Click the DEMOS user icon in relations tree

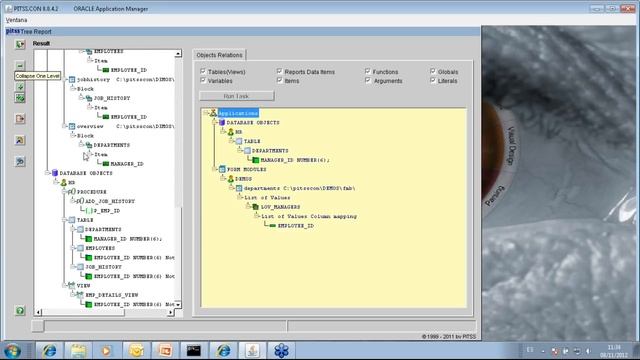tap(231, 179)
